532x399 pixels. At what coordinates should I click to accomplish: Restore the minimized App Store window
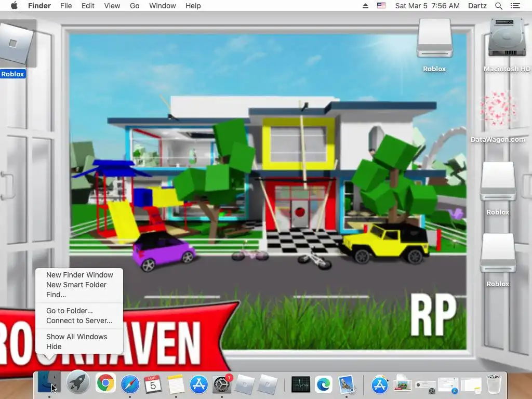[380, 384]
